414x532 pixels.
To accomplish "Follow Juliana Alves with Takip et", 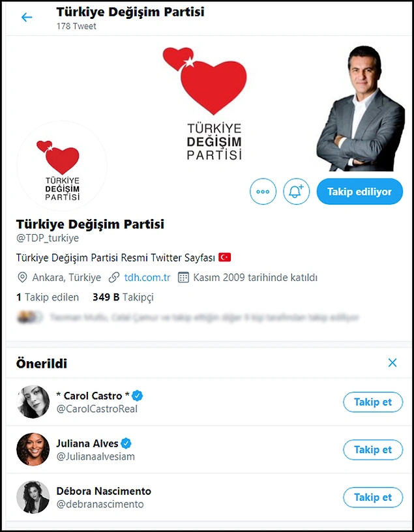I will (x=373, y=450).
